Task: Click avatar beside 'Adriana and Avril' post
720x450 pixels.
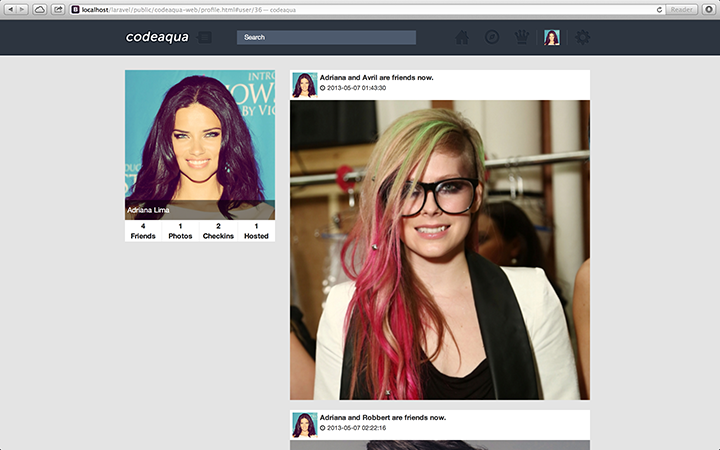Action: click(304, 84)
